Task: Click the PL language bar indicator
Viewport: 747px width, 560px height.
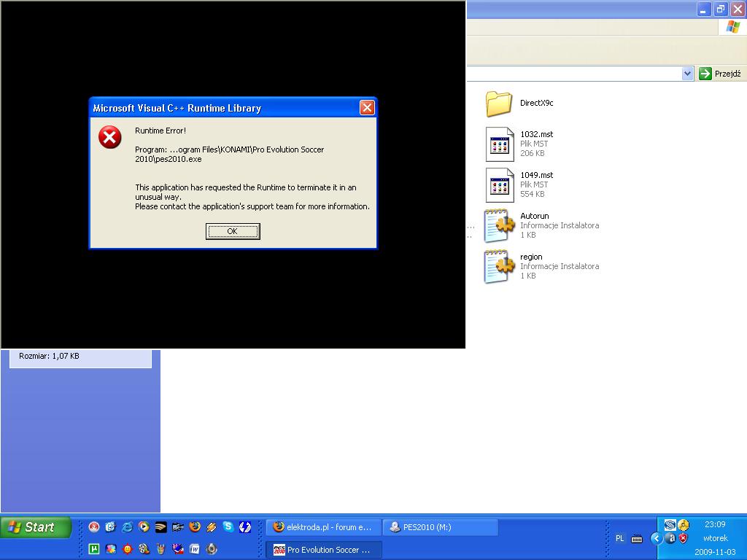Action: [620, 539]
